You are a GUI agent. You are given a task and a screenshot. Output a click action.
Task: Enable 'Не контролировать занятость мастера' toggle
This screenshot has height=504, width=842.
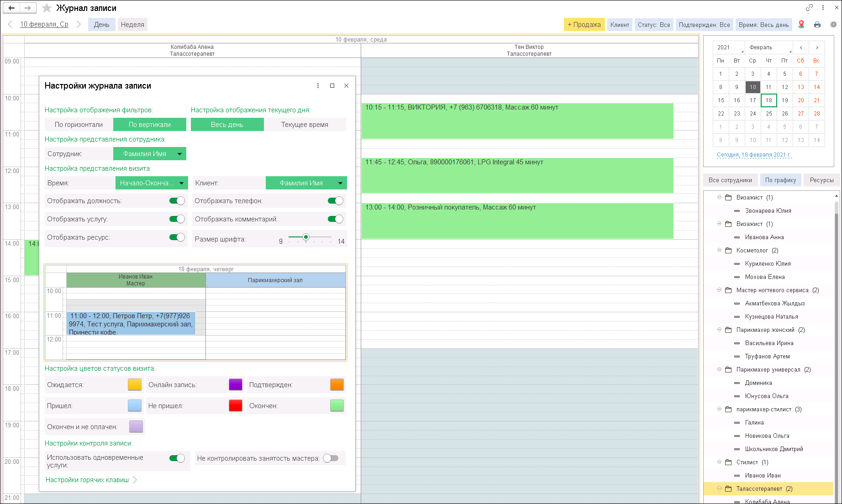tap(331, 458)
